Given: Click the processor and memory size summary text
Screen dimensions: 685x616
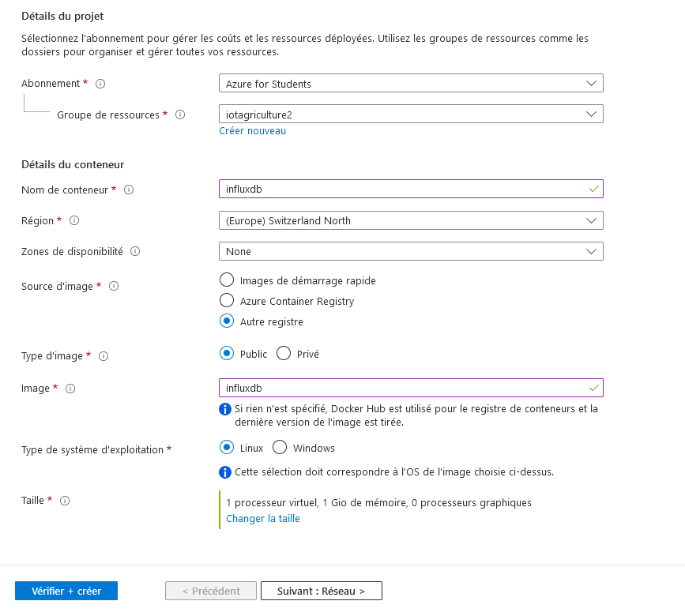Looking at the screenshot, I should pos(378,503).
